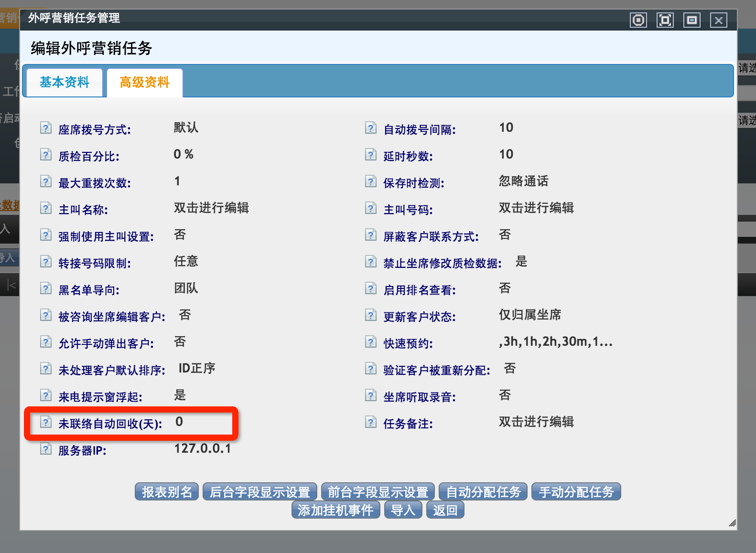Click the 保存时检测 value 忽略通话

point(523,181)
